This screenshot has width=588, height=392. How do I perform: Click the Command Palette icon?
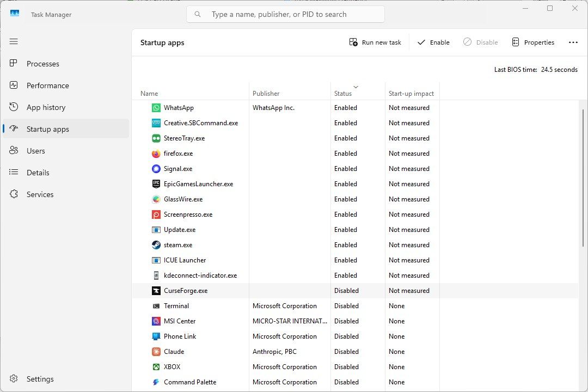pyautogui.click(x=156, y=382)
